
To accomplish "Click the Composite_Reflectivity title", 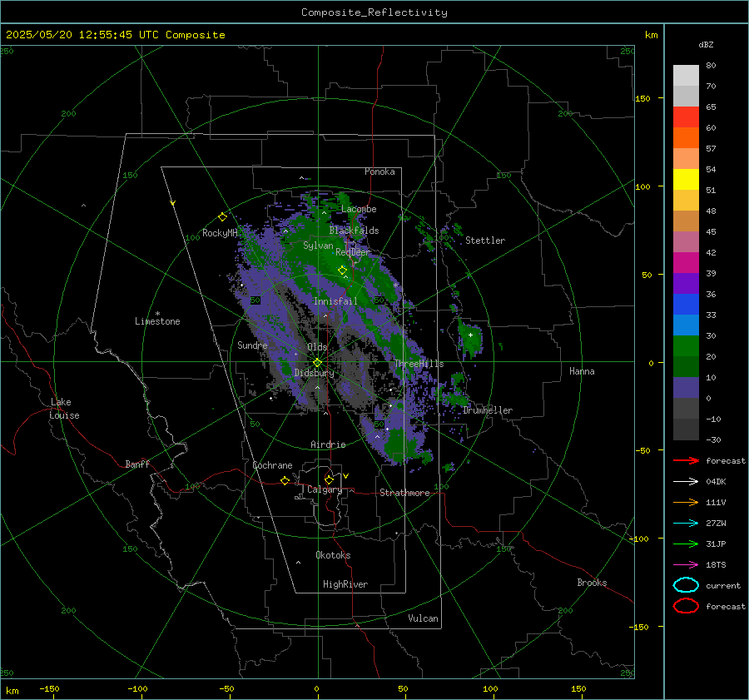I will click(x=374, y=12).
